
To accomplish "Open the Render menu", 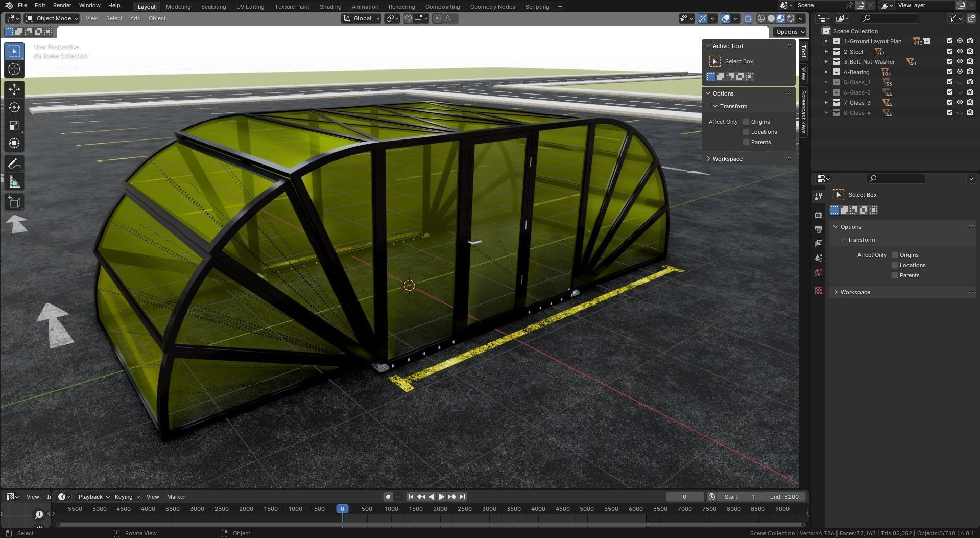I will (x=62, y=5).
